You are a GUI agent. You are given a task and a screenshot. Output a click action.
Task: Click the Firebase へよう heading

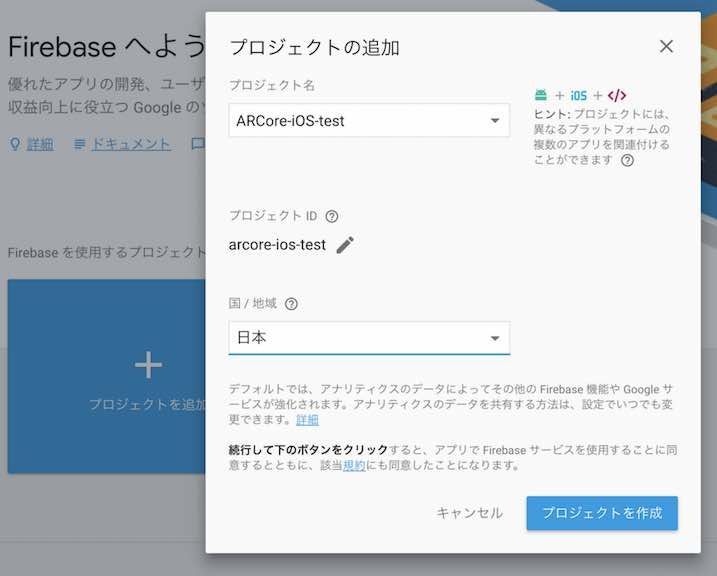(x=106, y=47)
